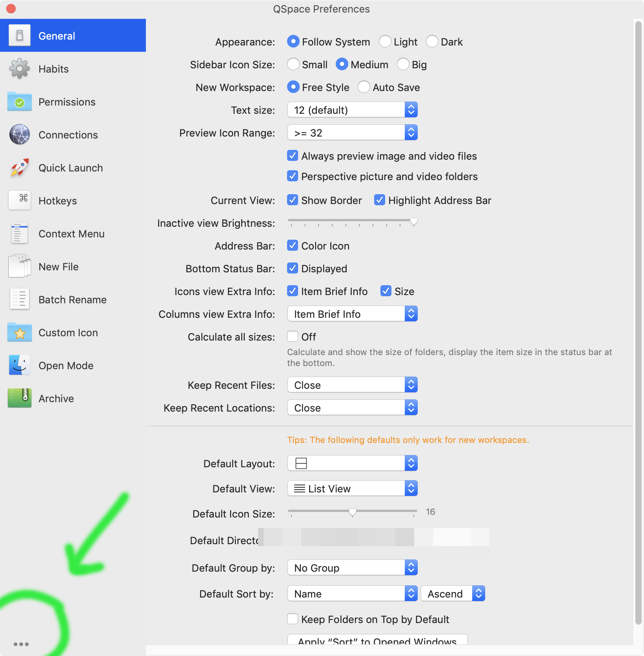644x656 pixels.
Task: Switch to the Permissions pane
Action: click(x=73, y=102)
